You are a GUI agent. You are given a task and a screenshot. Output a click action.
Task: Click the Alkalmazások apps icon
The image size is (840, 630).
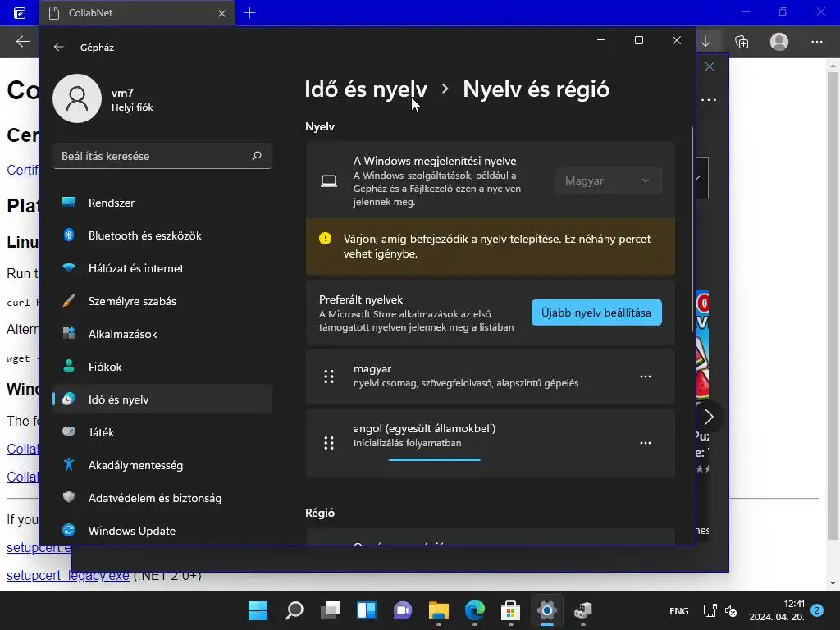click(x=69, y=333)
